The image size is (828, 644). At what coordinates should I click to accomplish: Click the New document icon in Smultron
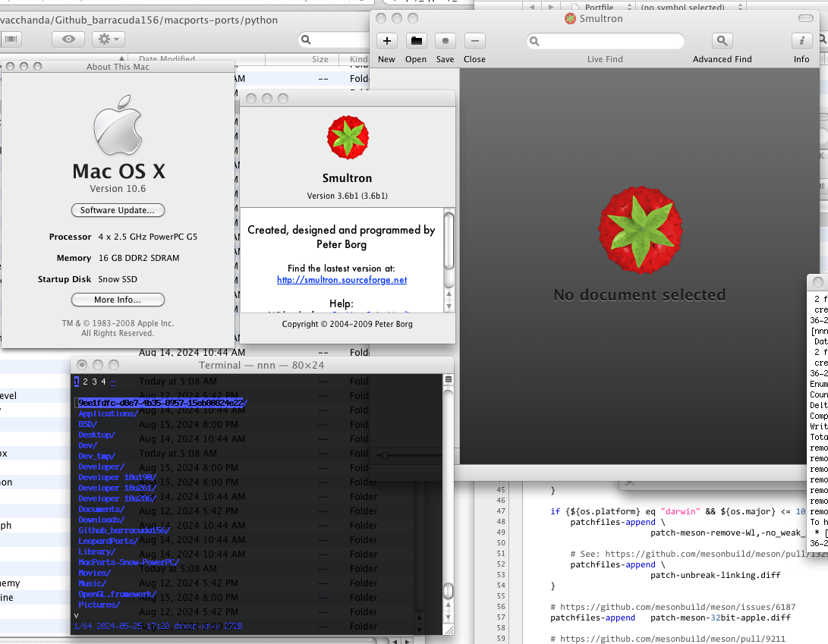(386, 41)
